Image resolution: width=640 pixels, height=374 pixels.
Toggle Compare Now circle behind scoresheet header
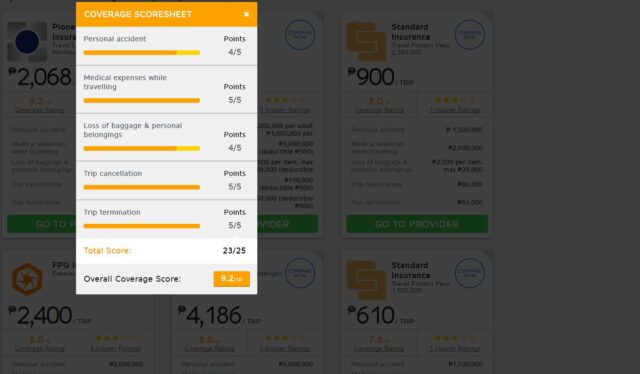[x=300, y=35]
